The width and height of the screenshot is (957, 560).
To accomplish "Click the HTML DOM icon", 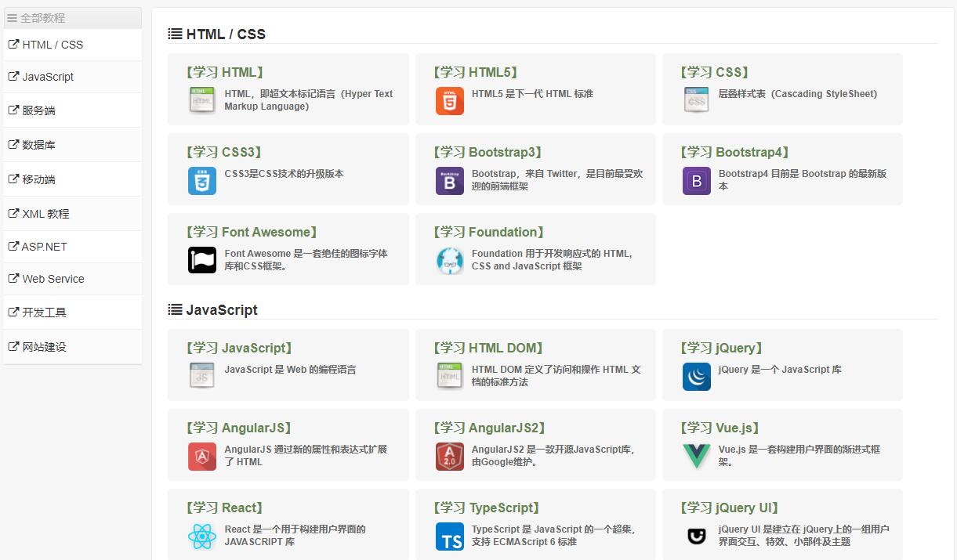I will [450, 376].
